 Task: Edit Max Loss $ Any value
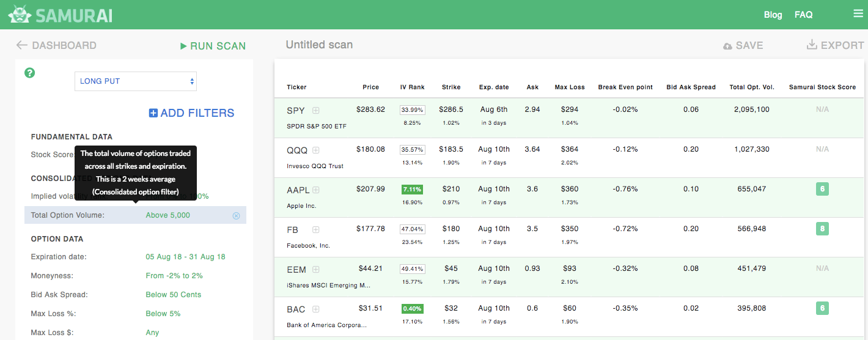click(x=152, y=333)
